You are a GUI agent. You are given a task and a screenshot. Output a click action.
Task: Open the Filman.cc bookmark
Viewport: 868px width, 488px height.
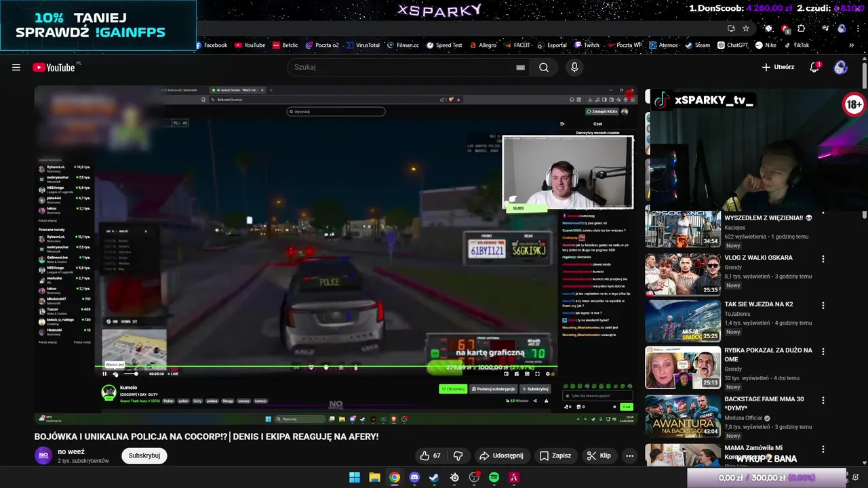[403, 45]
